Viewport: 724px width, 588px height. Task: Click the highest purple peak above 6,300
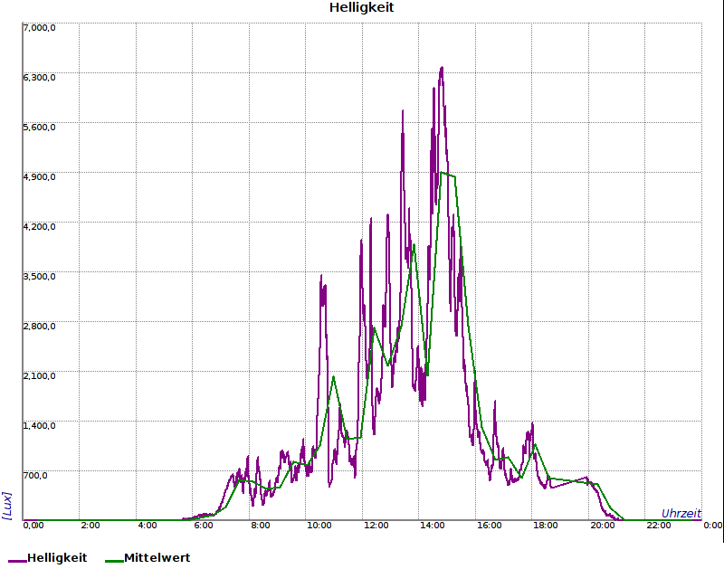point(442,69)
